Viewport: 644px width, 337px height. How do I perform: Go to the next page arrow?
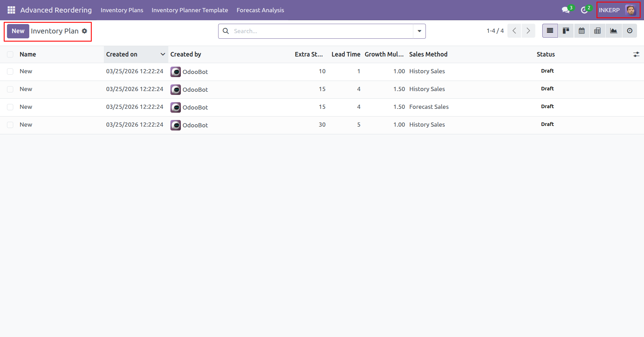pos(528,31)
